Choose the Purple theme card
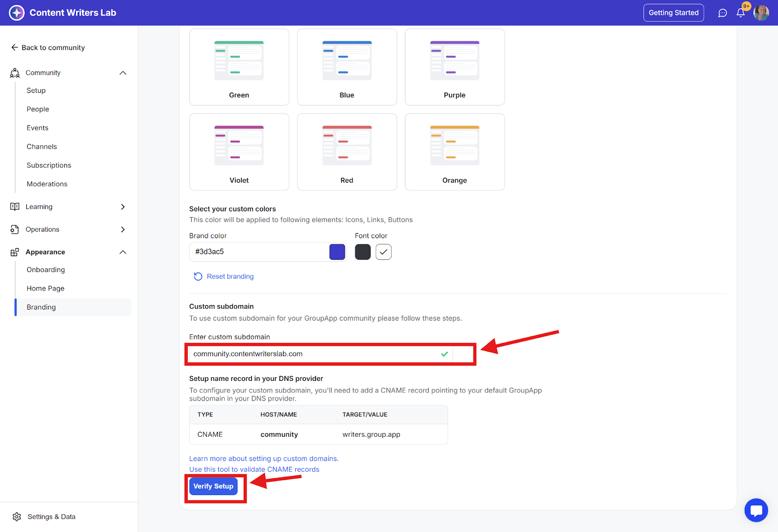This screenshot has height=532, width=778. [455, 67]
